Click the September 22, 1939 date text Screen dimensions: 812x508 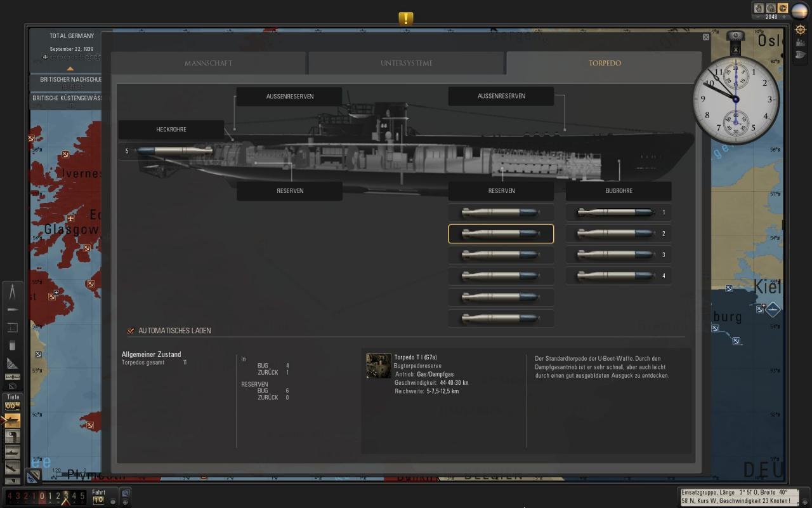tap(72, 49)
